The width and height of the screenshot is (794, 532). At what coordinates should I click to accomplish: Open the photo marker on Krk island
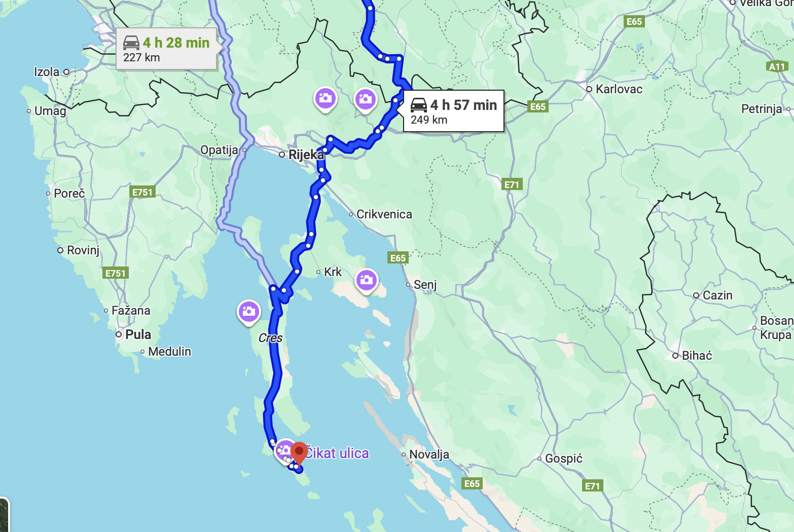tap(367, 281)
